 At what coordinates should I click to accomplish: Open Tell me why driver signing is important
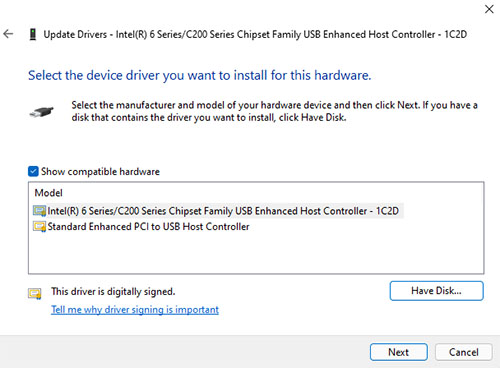tap(135, 310)
